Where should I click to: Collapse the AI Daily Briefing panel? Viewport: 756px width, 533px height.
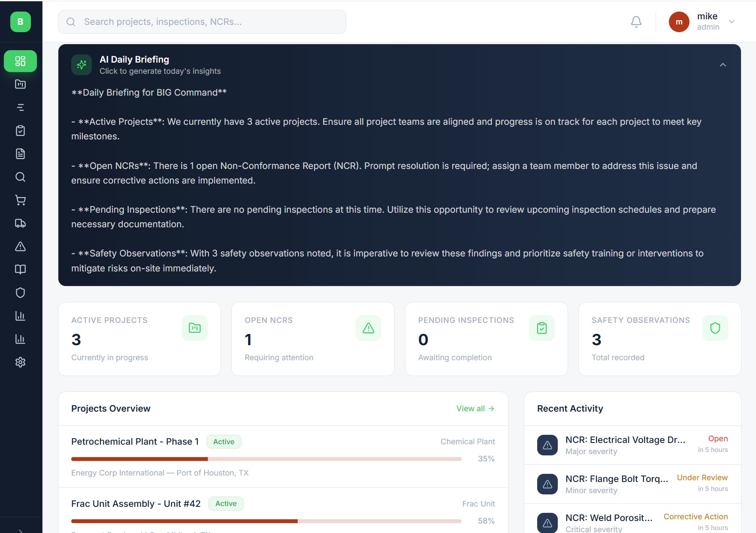point(723,65)
